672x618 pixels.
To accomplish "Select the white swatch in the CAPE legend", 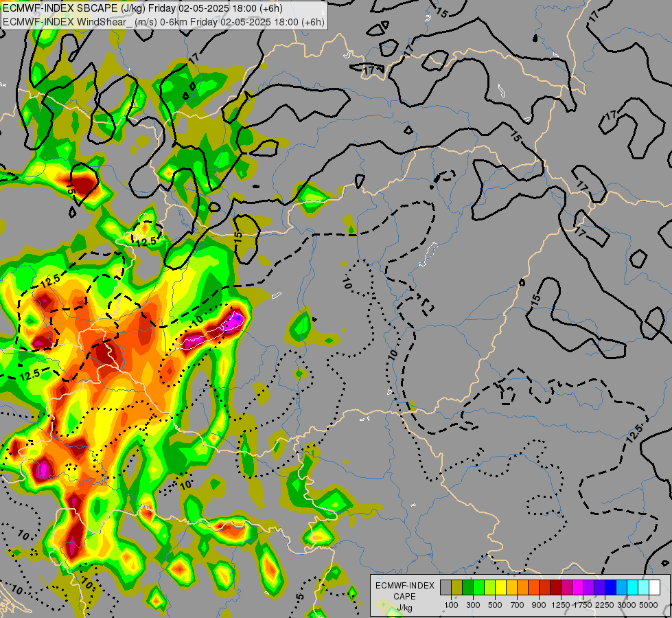I will click(654, 587).
